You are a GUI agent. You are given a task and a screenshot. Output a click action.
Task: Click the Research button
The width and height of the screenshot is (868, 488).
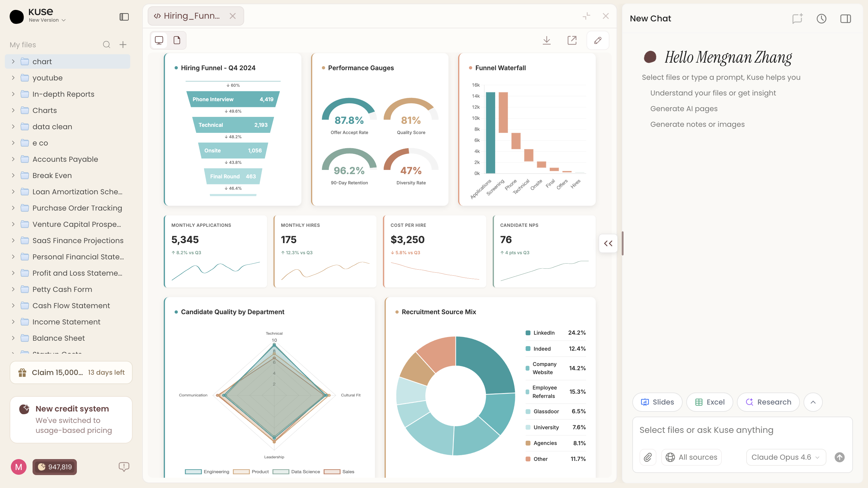click(768, 402)
